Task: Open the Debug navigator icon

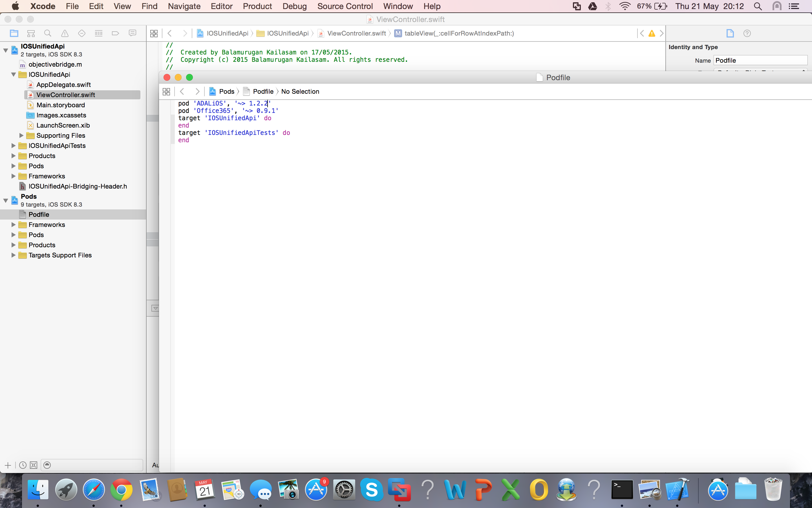Action: [x=99, y=33]
